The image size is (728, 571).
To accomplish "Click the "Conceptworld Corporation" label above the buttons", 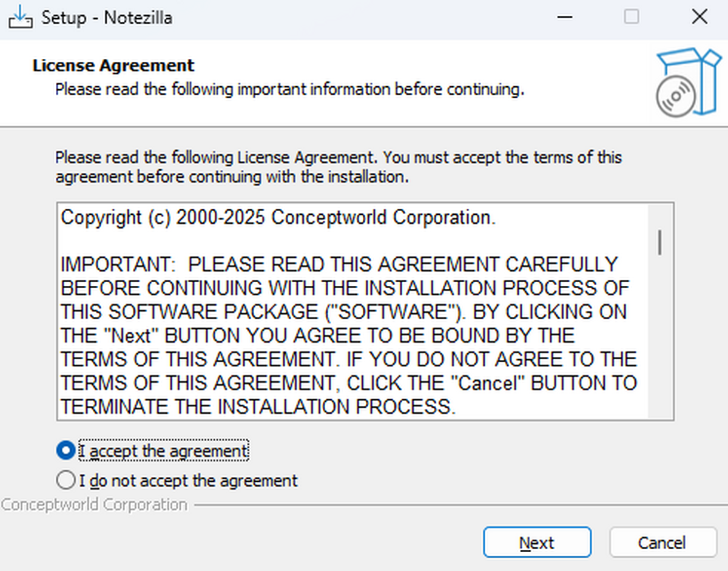I will coord(95,505).
